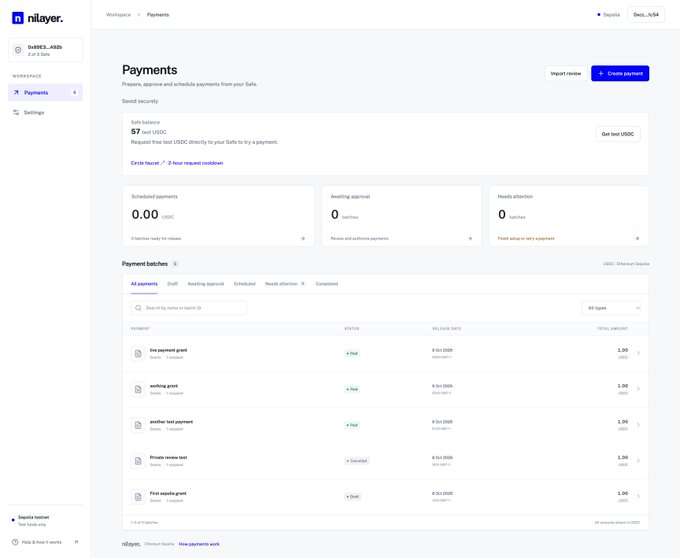Switch to the Needs attention tab
The height and width of the screenshot is (558, 680).
[285, 284]
